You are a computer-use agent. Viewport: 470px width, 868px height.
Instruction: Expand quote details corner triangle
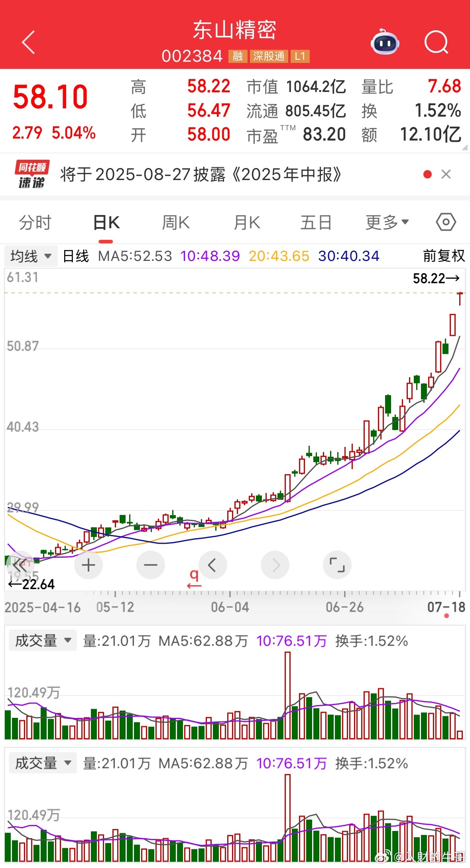(465, 147)
